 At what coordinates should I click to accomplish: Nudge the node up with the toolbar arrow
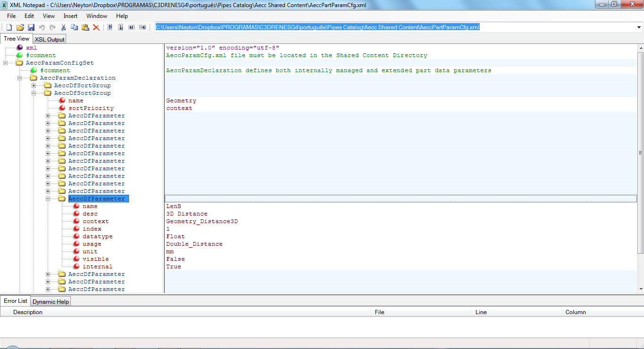pyautogui.click(x=110, y=27)
